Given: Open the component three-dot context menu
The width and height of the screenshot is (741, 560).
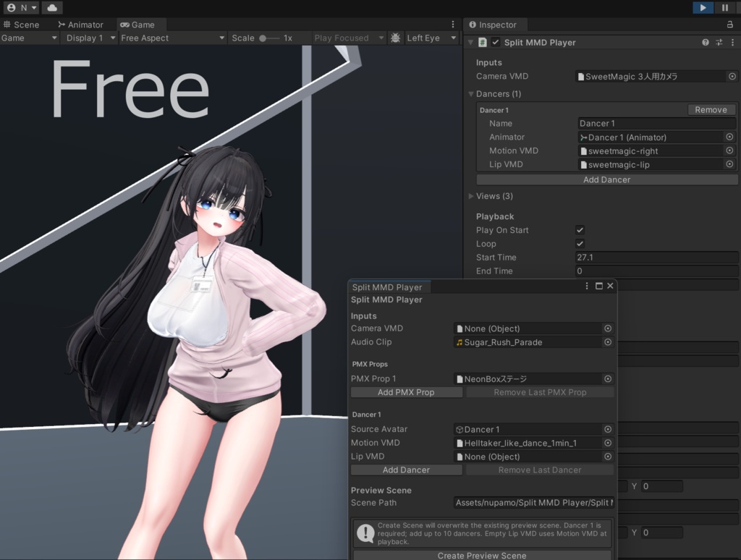Looking at the screenshot, I should (x=732, y=43).
